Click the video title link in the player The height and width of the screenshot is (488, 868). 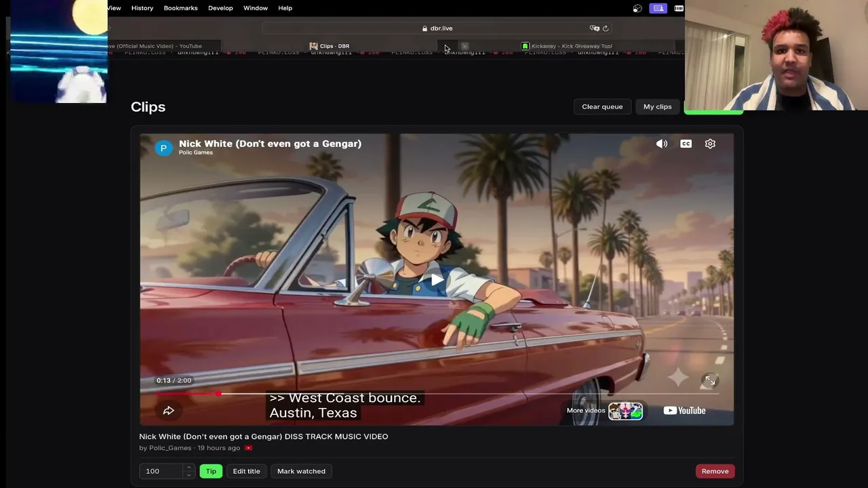[270, 144]
